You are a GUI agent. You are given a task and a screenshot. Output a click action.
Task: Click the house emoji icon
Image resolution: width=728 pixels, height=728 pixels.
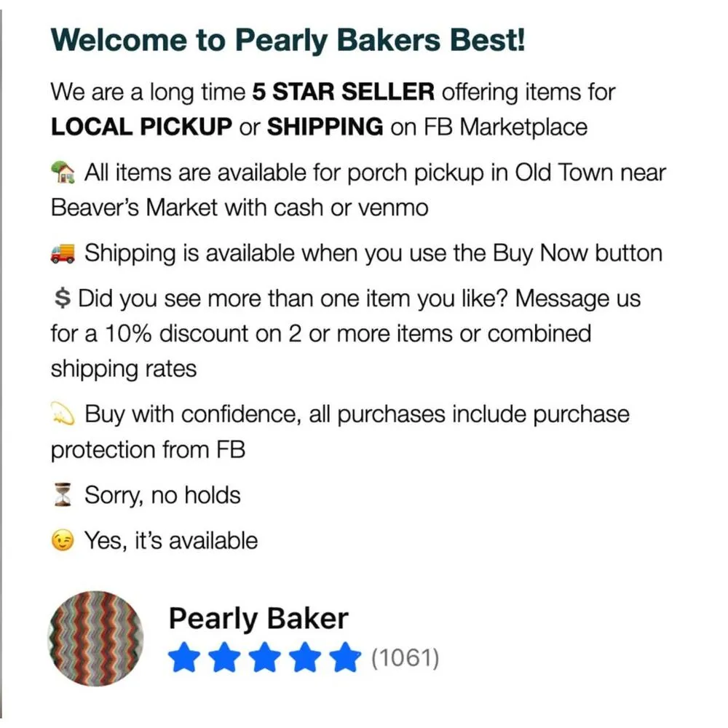click(x=63, y=174)
